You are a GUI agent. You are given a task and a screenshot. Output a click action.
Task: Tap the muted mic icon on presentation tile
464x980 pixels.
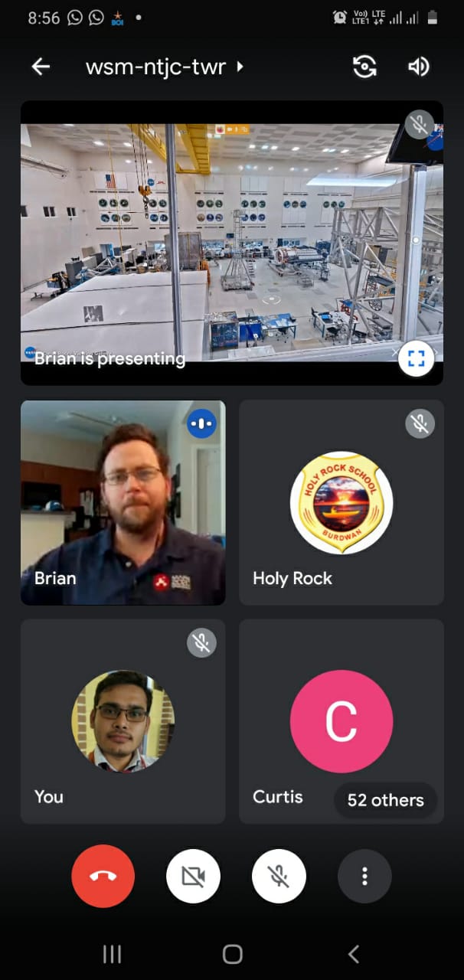419,124
